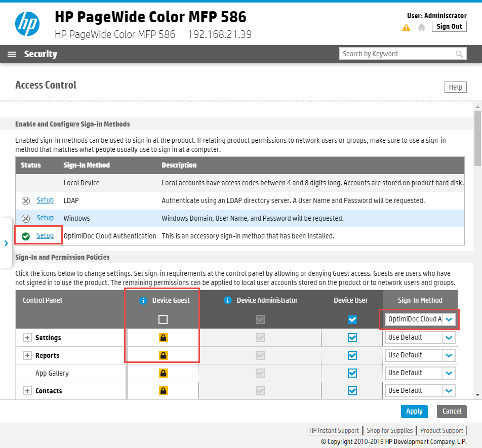Click the Settings guest lock icon
Screen dimensions: 482x448
tap(163, 338)
